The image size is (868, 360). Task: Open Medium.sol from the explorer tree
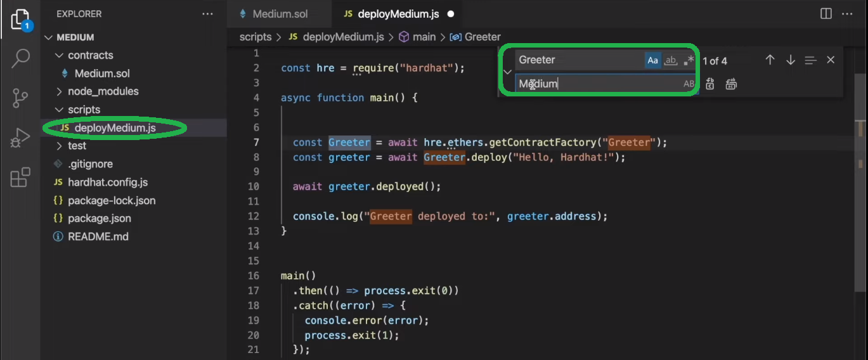[102, 74]
